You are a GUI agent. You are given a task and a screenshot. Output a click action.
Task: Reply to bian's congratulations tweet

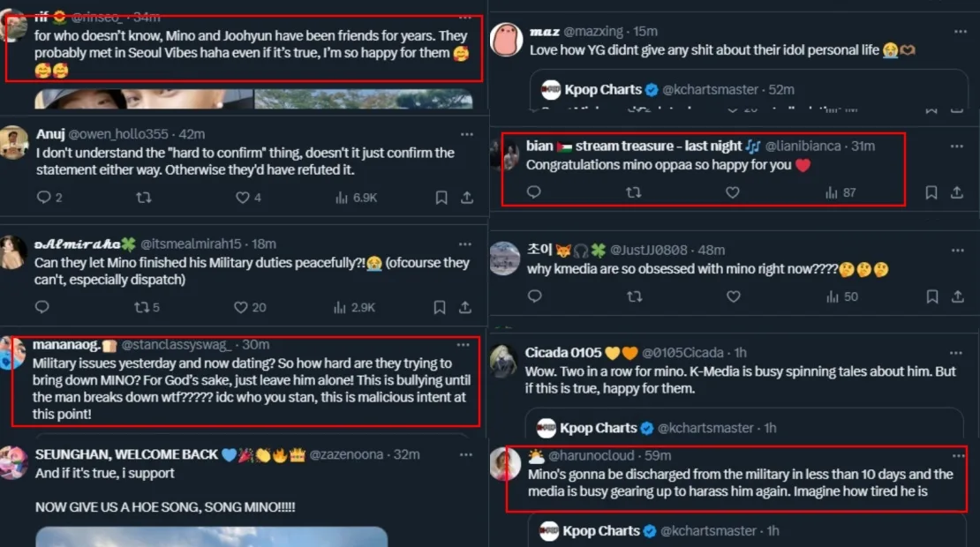533,191
